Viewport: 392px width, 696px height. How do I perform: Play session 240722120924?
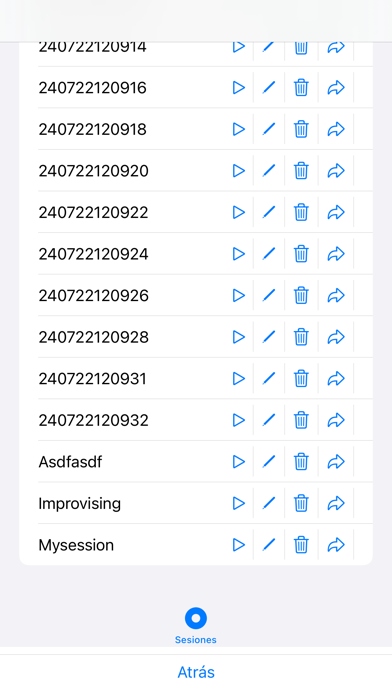coord(239,254)
